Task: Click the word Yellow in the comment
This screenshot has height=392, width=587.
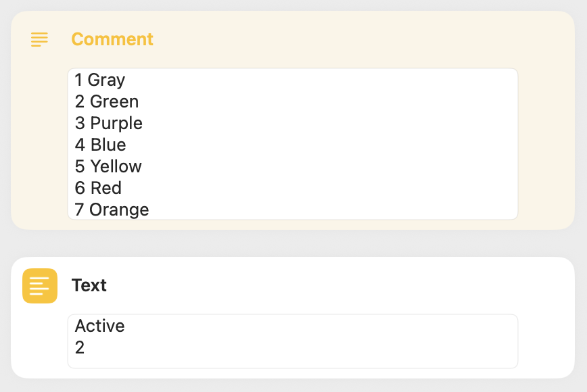Action: coord(116,166)
